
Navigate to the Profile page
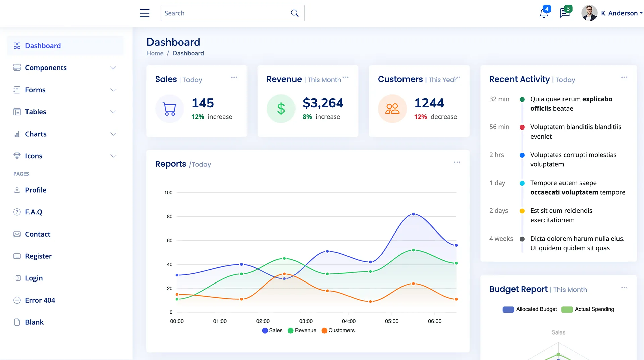(36, 190)
